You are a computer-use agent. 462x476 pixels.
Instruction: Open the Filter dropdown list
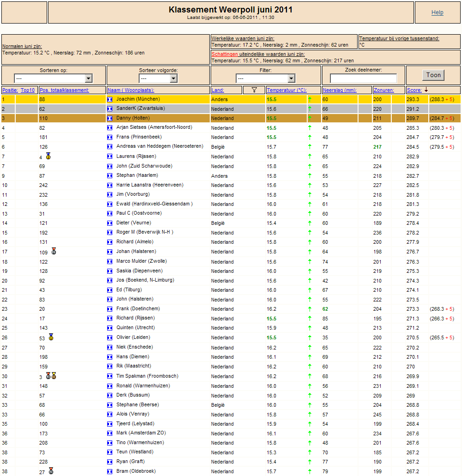tap(266, 78)
